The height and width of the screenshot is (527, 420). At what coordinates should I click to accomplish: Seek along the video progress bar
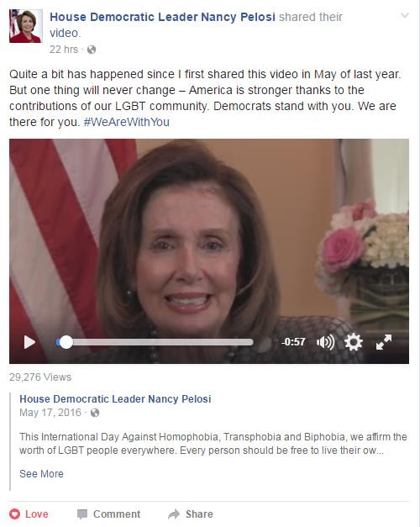pyautogui.click(x=155, y=342)
